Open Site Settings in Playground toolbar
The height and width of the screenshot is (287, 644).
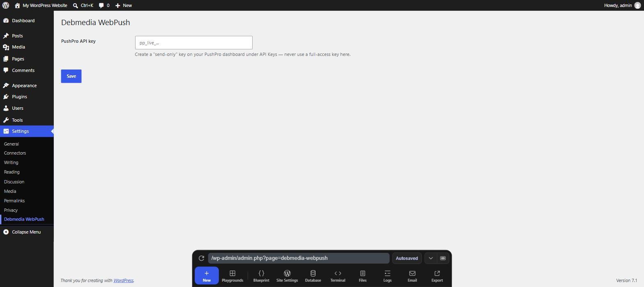[287, 276]
